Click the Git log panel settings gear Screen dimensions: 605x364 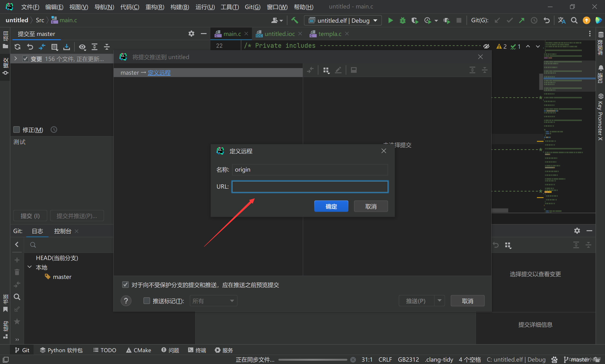[577, 230]
